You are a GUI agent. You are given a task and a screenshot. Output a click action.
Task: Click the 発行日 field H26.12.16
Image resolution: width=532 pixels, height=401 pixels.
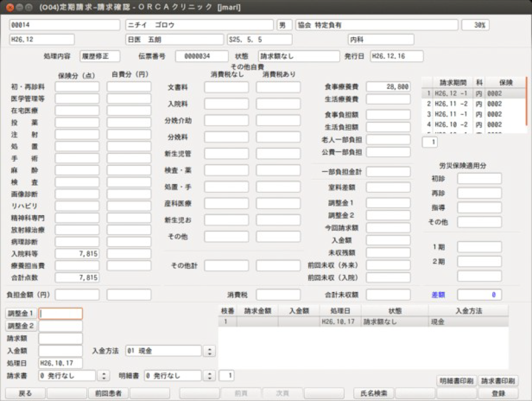coord(397,56)
